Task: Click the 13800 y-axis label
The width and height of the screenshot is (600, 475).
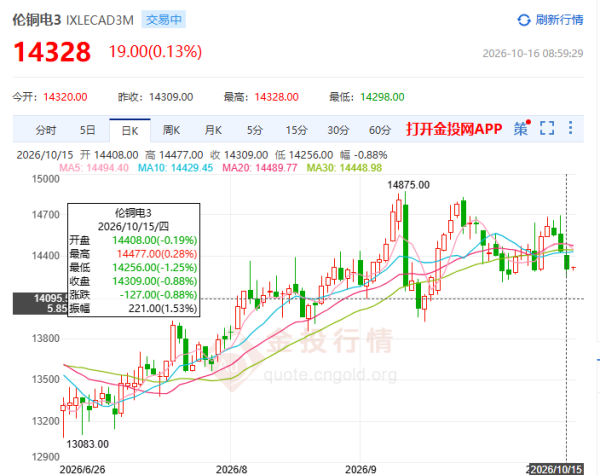Action: 46,339
